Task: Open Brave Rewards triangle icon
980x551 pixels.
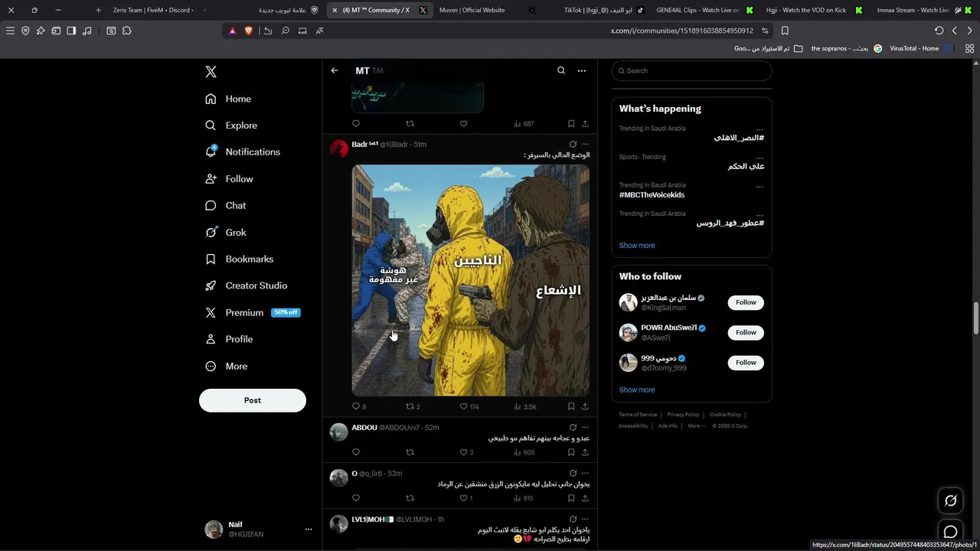Action: pyautogui.click(x=233, y=31)
